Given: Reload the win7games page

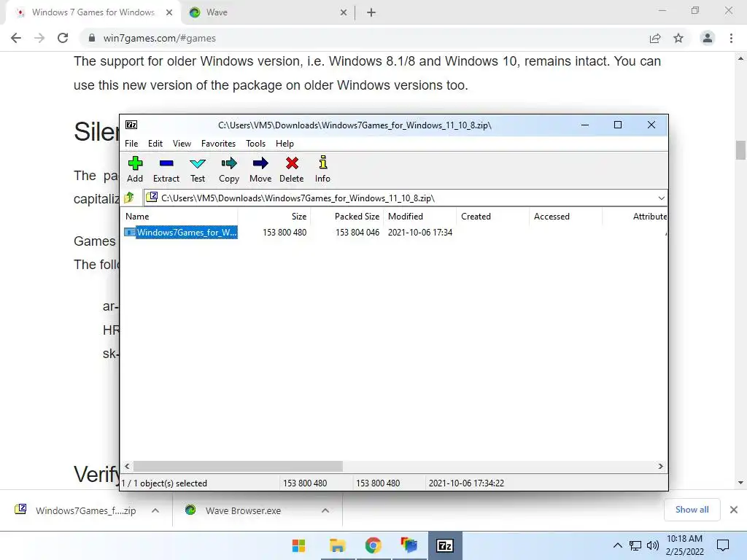Looking at the screenshot, I should pyautogui.click(x=63, y=38).
